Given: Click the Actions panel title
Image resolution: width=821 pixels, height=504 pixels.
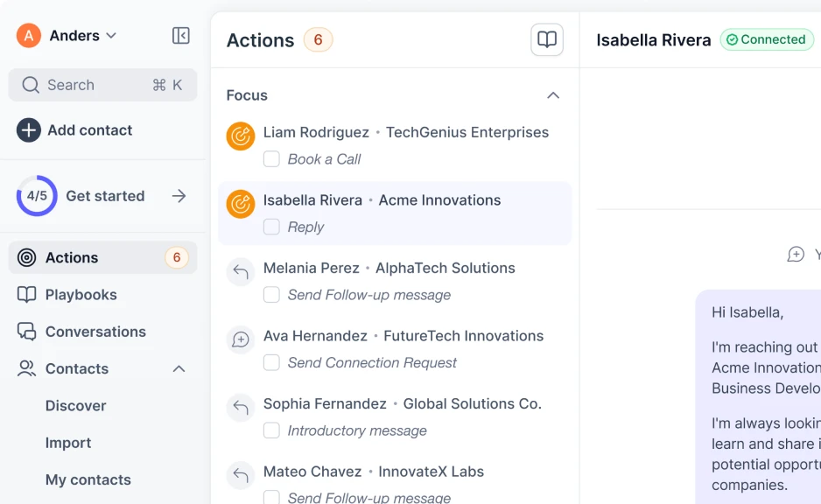Looking at the screenshot, I should [x=260, y=40].
